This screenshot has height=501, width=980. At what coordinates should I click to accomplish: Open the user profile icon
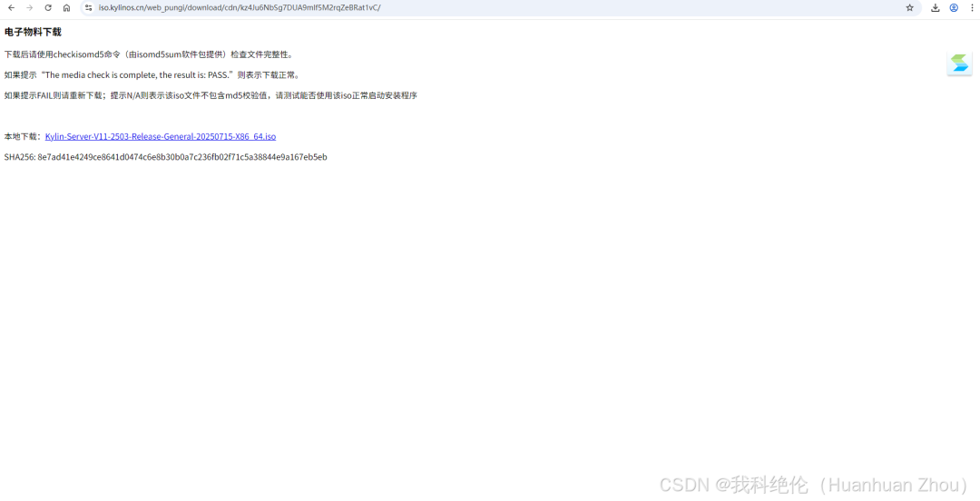tap(954, 7)
